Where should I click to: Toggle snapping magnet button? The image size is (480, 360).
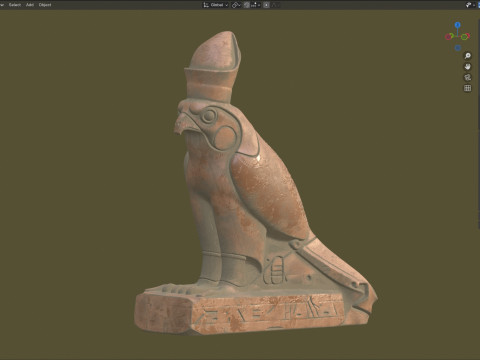247,5
